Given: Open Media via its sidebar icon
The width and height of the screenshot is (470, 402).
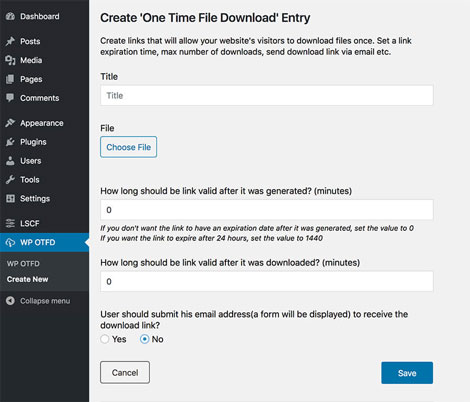Looking at the screenshot, I should (x=10, y=60).
